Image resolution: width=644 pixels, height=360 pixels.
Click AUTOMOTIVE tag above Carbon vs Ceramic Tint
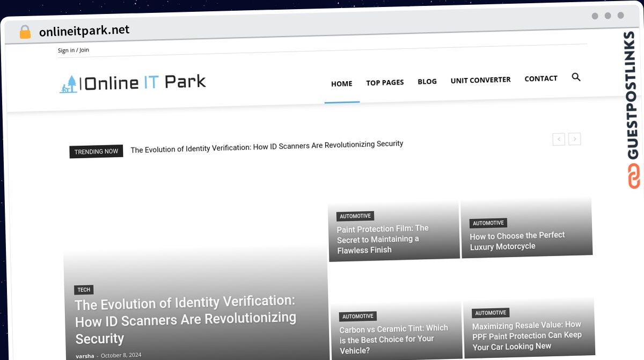pos(358,316)
